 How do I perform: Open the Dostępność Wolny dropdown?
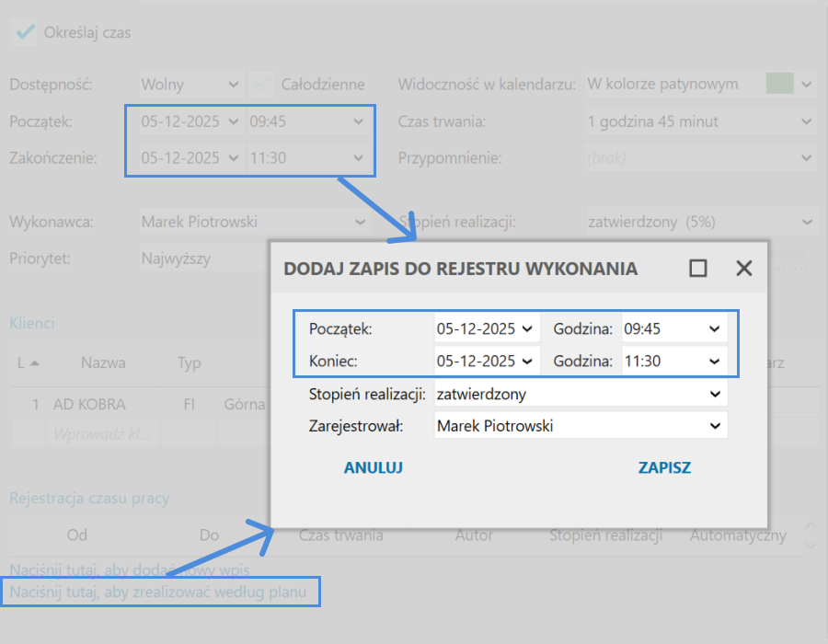click(x=232, y=85)
